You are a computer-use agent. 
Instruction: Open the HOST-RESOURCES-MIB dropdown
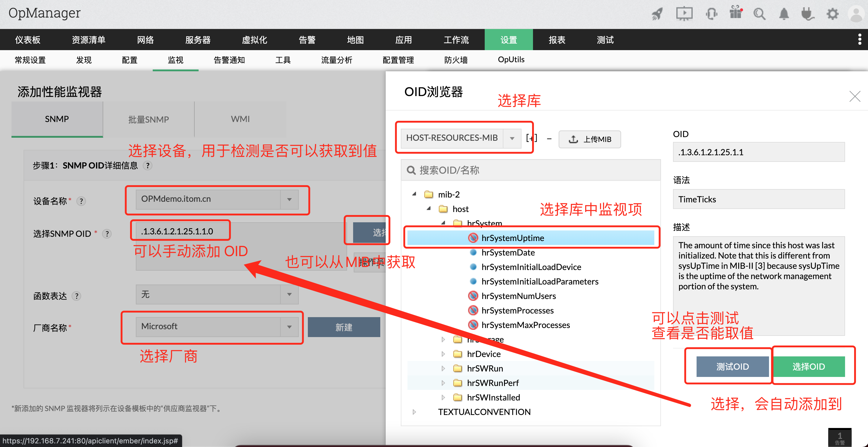(x=460, y=138)
